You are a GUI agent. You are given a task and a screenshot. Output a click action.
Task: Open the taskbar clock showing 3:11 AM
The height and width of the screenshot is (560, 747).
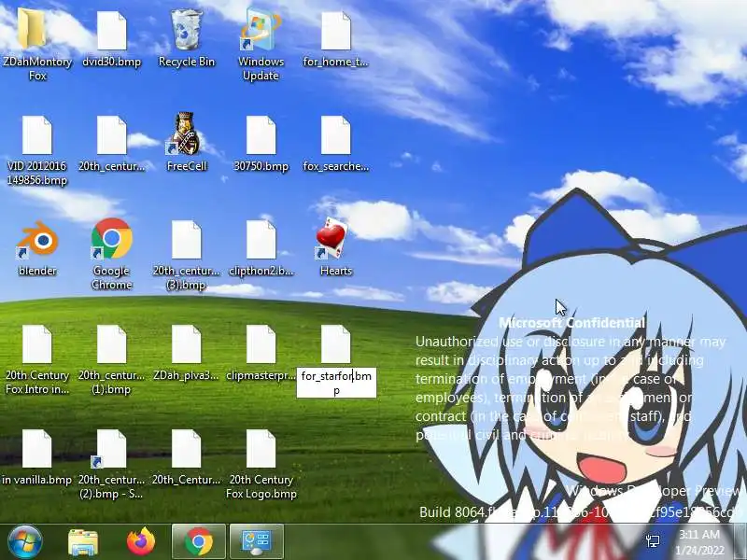[699, 542]
